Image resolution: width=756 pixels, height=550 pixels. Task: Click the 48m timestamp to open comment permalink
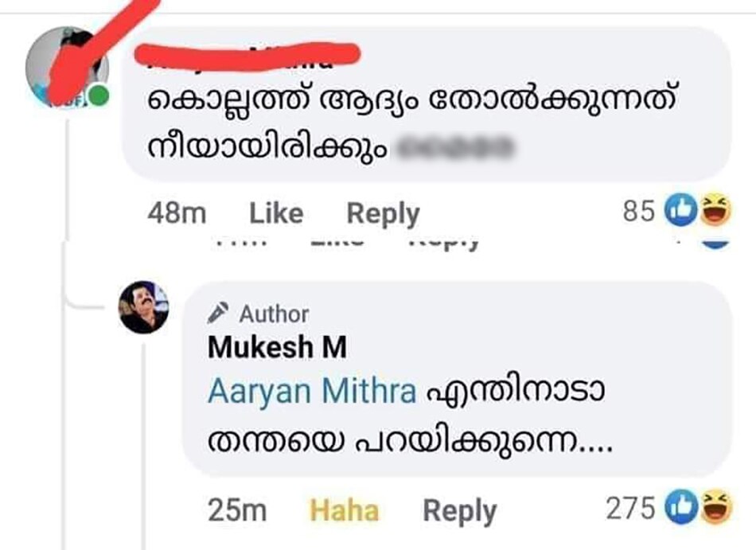coord(177,213)
